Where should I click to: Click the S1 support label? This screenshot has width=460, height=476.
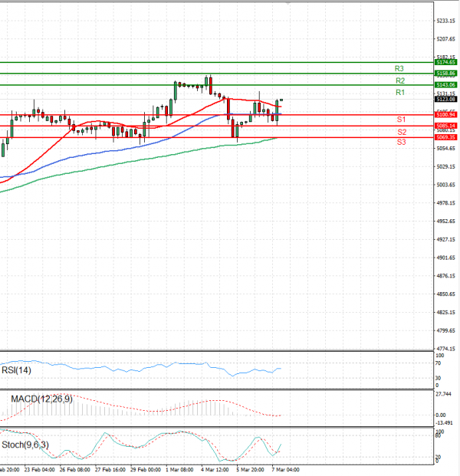click(x=401, y=120)
